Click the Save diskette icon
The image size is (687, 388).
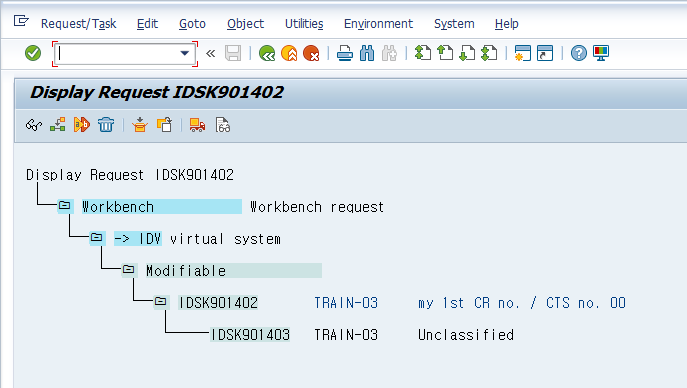(233, 53)
